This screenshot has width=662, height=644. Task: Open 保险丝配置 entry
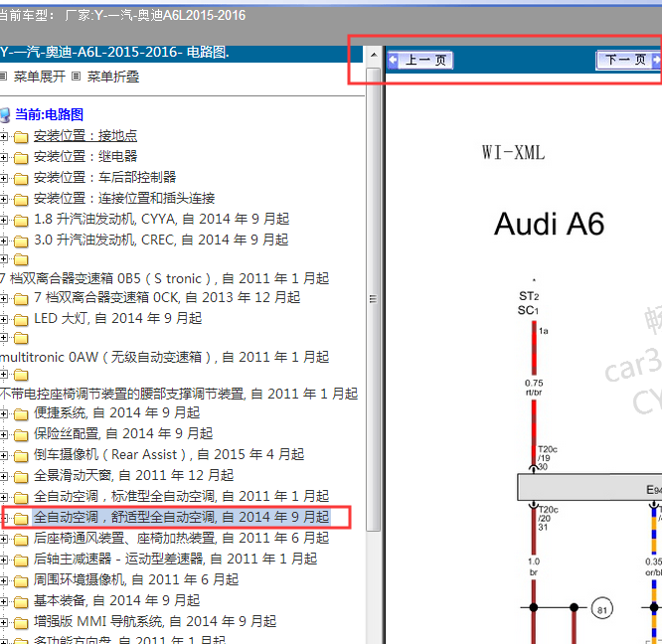coord(123,433)
